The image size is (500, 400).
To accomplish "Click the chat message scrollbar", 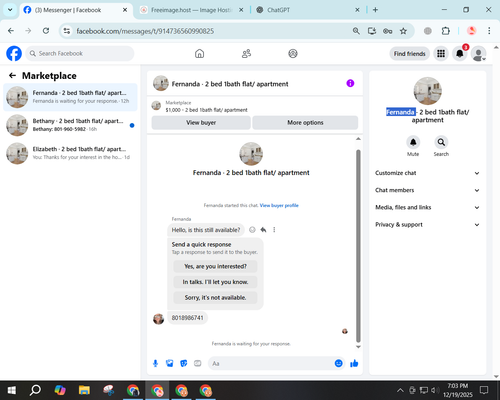I will 358,246.
